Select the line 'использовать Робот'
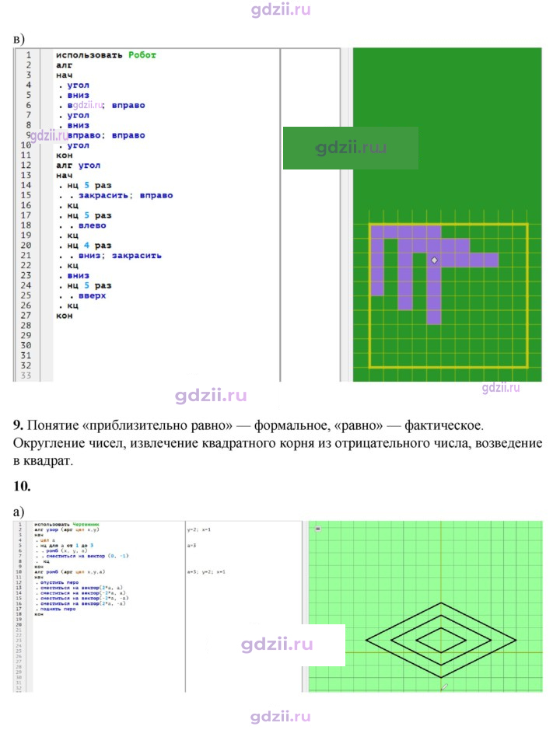The height and width of the screenshot is (730, 560). click(106, 55)
